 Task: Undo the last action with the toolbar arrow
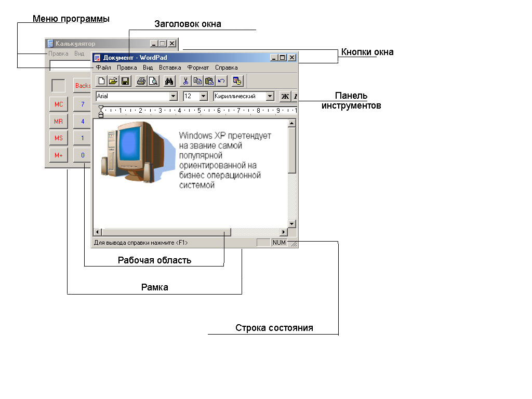[x=221, y=81]
